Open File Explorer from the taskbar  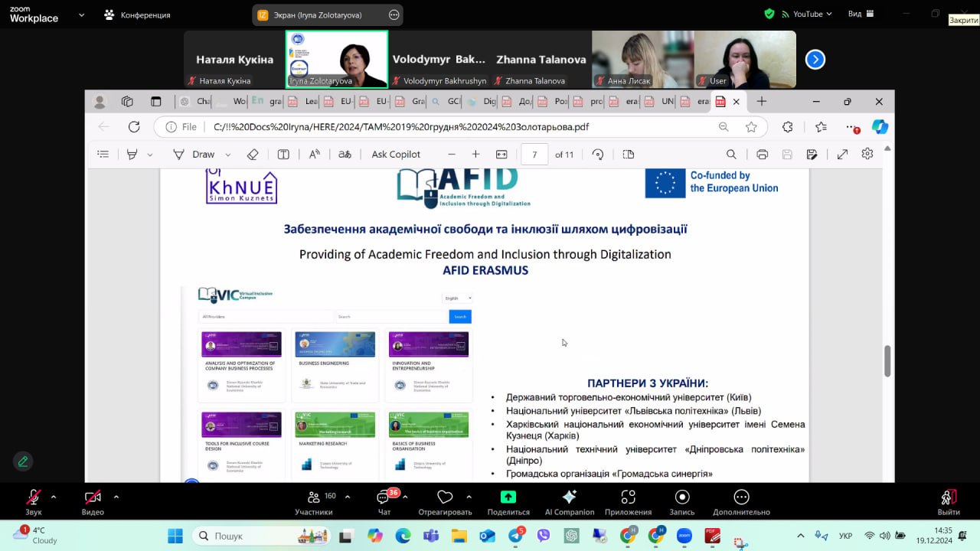459,536
